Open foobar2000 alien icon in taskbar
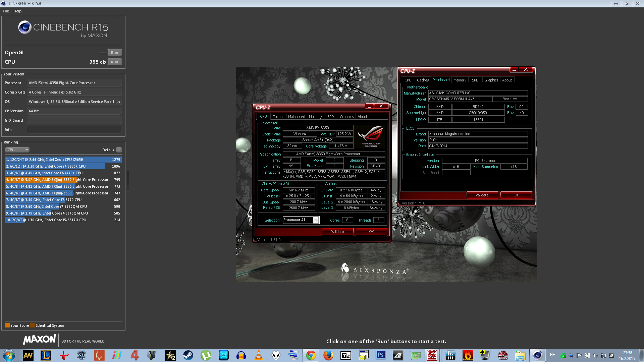The height and width of the screenshot is (362, 644). coord(276,355)
